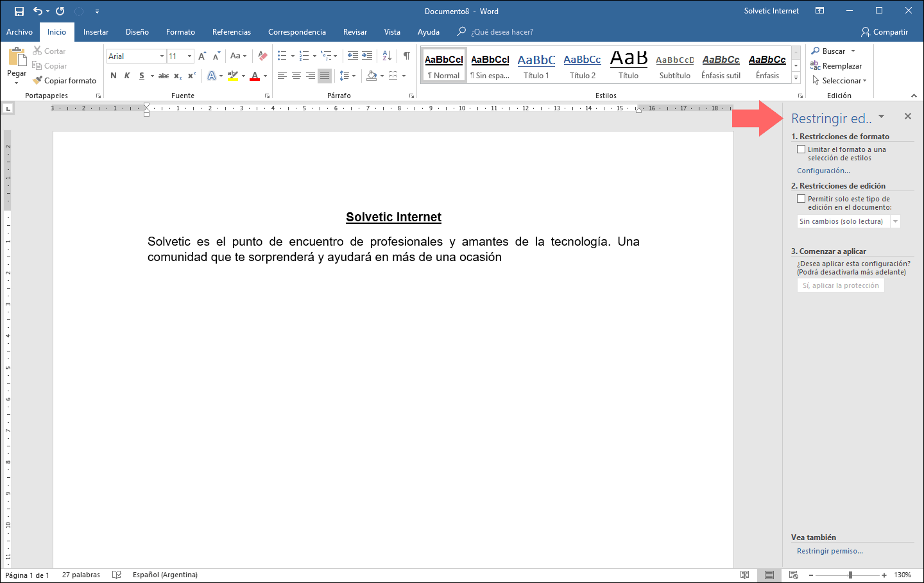Screen dimensions: 924x583
Task: Close the Restringir edición pane
Action: point(908,116)
